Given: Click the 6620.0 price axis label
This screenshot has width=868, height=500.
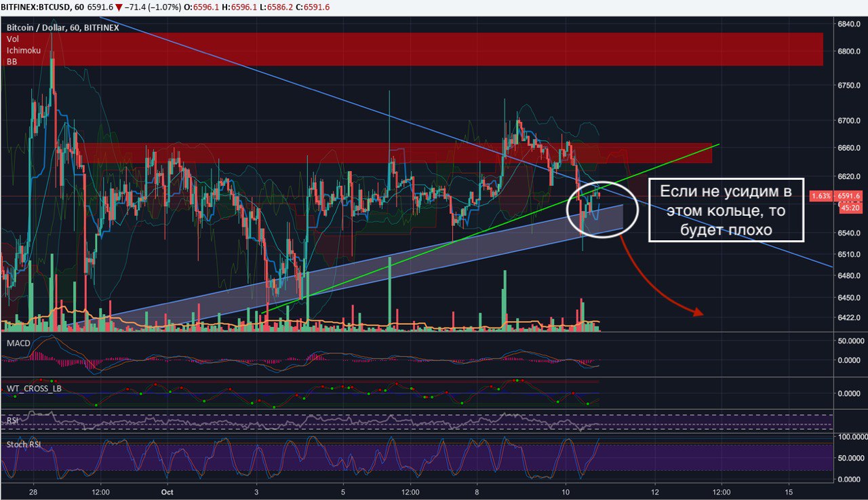Looking at the screenshot, I should [x=850, y=176].
